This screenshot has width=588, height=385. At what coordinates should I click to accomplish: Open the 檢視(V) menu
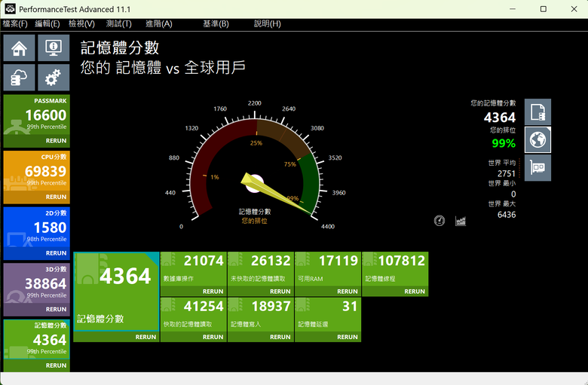81,23
